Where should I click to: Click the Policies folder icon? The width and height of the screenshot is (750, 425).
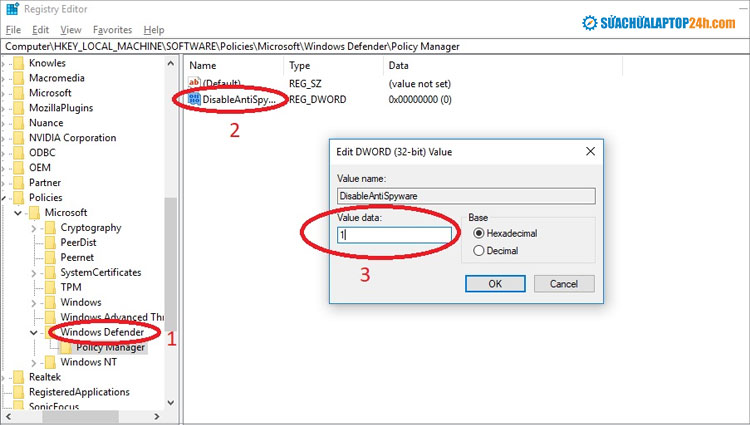[19, 197]
